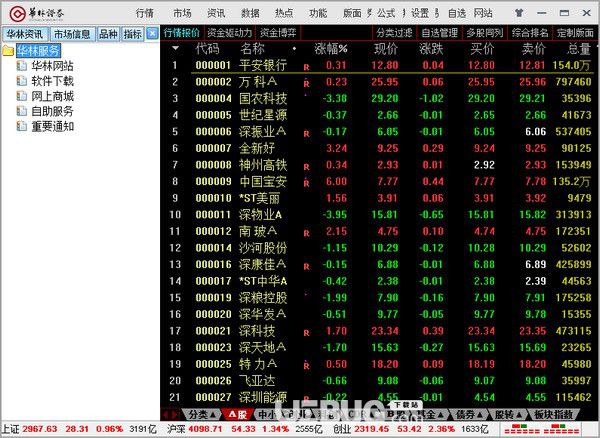Open the 网站 menu

(483, 13)
